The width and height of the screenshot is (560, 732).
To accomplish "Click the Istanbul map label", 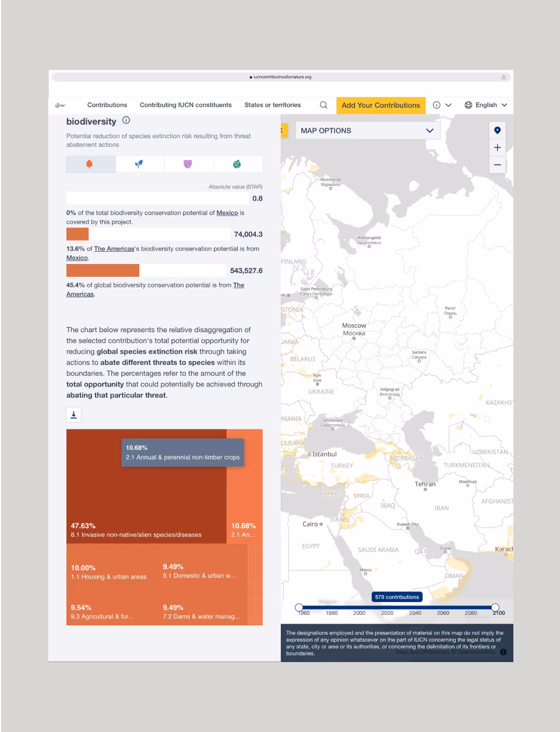I will [324, 454].
